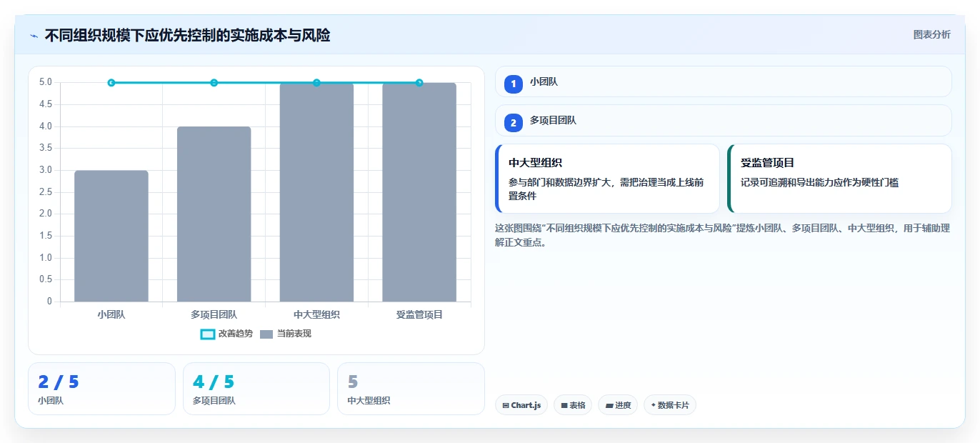Select the numbered badge 2 for 多项目团队
This screenshot has width=980, height=443.
(513, 123)
